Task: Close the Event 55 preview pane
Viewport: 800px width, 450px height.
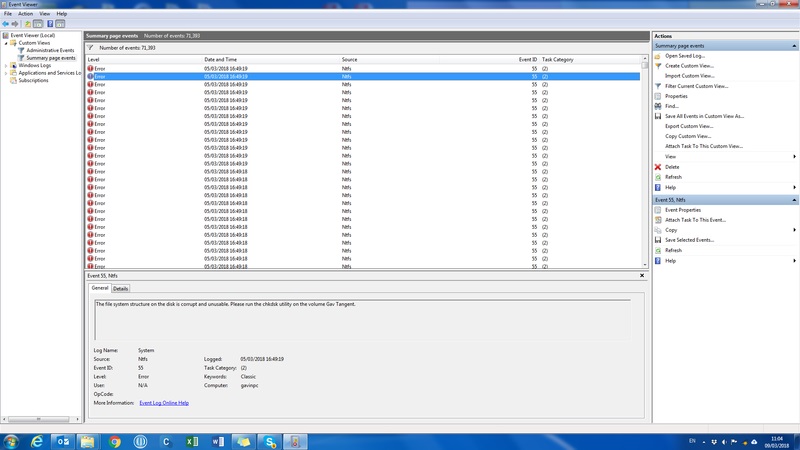Action: pyautogui.click(x=642, y=274)
